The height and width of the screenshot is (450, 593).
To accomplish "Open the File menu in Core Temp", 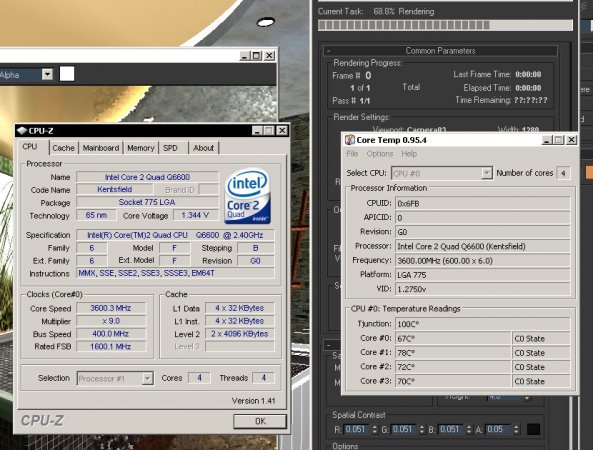I will (352, 154).
